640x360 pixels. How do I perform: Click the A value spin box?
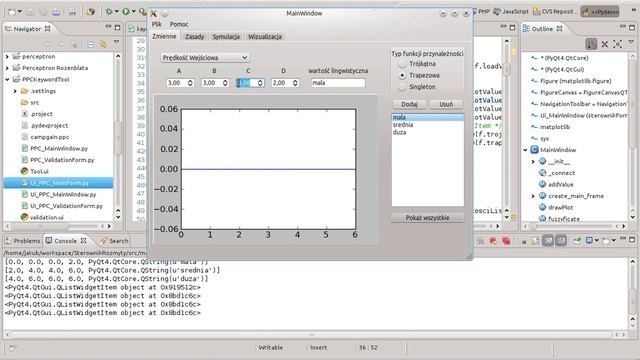[180, 83]
